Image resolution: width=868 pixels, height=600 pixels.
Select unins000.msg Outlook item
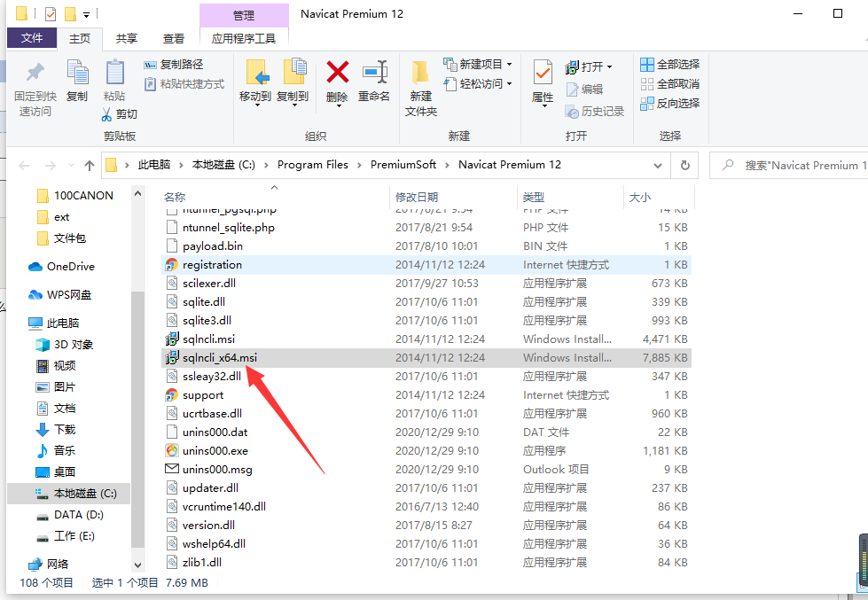(x=426, y=470)
